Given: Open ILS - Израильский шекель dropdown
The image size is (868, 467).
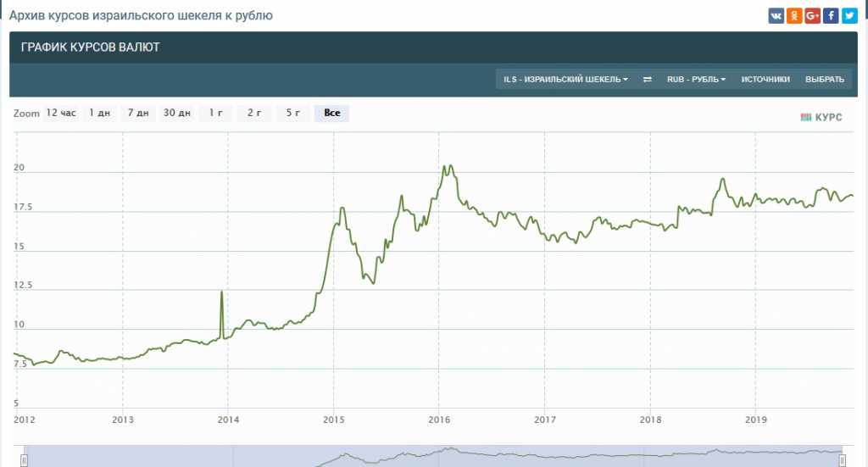Looking at the screenshot, I should click(x=565, y=80).
